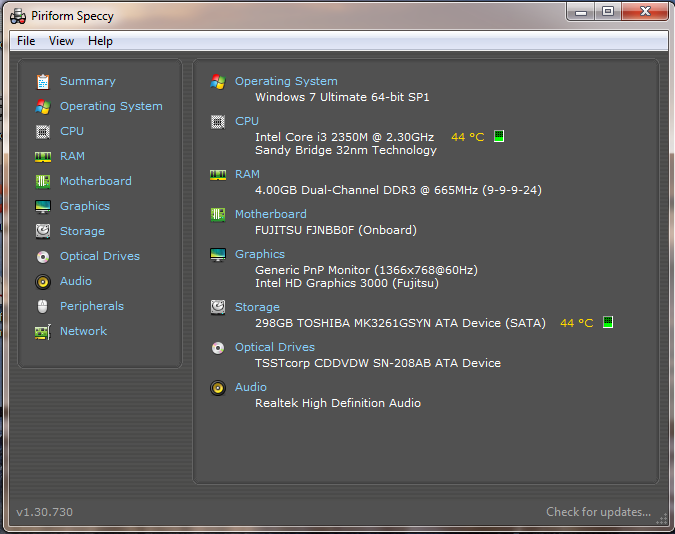Show Storage details from sidebar

pyautogui.click(x=82, y=231)
